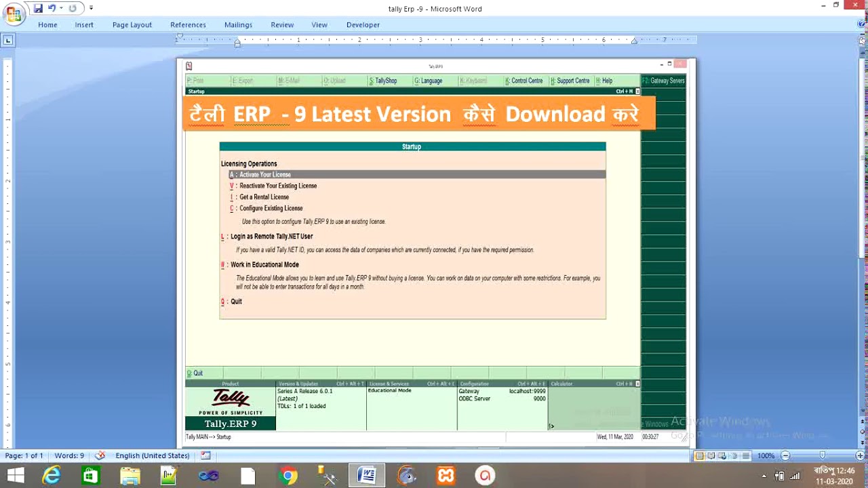Open Microsoft Store from taskbar
The height and width of the screenshot is (488, 868).
(90, 476)
